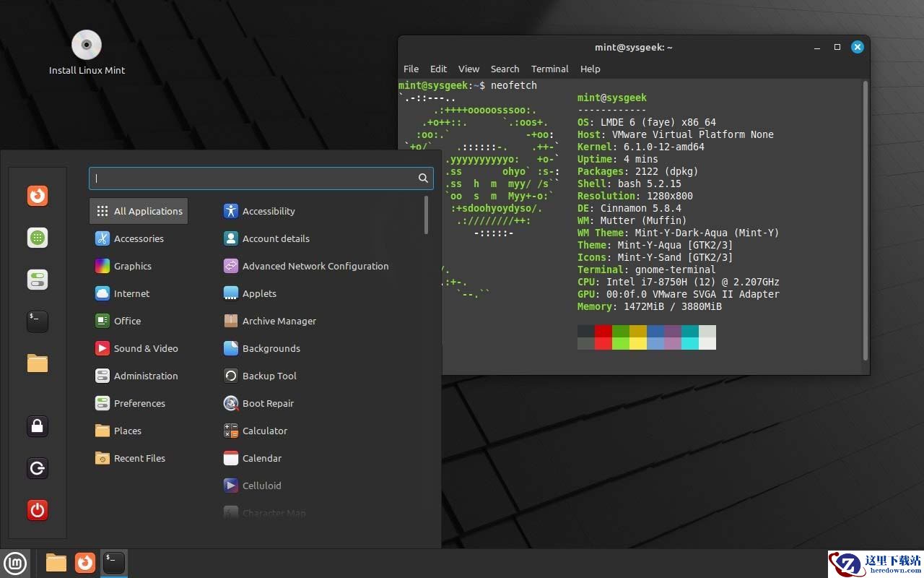Click the "Resolution: 1280x800" line
This screenshot has width=924, height=578.
pyautogui.click(x=635, y=196)
